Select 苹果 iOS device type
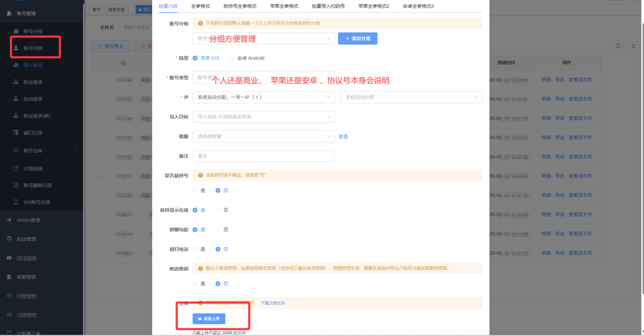 (x=206, y=58)
